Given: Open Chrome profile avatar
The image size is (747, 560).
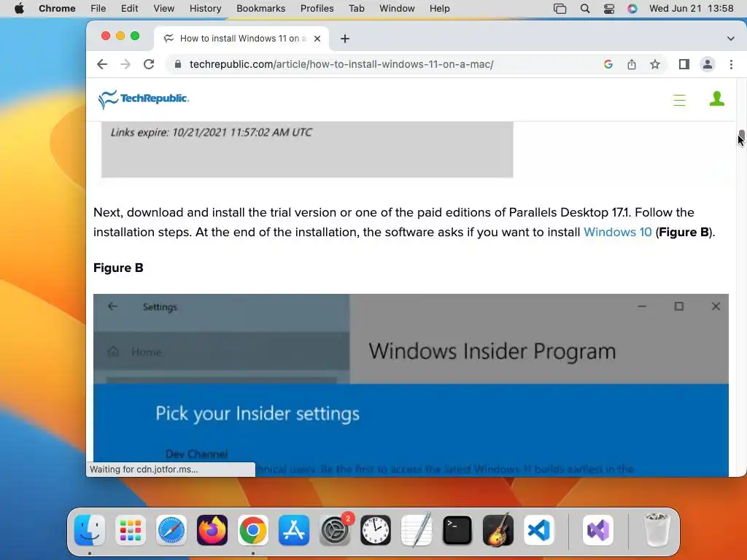Looking at the screenshot, I should (x=708, y=64).
